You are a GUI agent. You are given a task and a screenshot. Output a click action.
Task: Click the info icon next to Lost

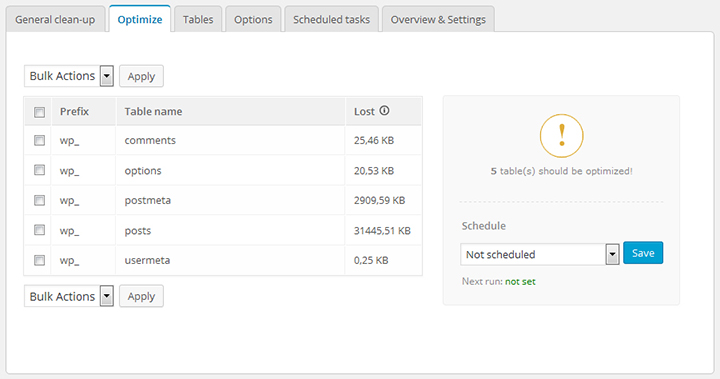coord(384,111)
